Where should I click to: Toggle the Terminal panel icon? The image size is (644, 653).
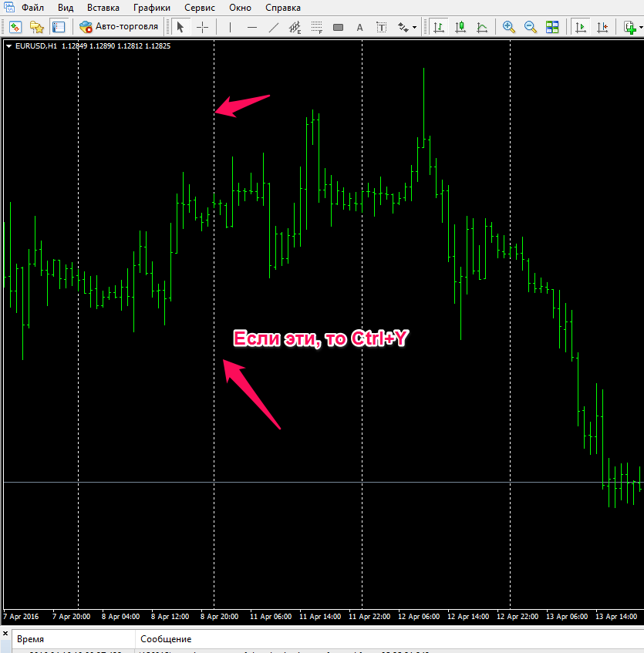[59, 28]
